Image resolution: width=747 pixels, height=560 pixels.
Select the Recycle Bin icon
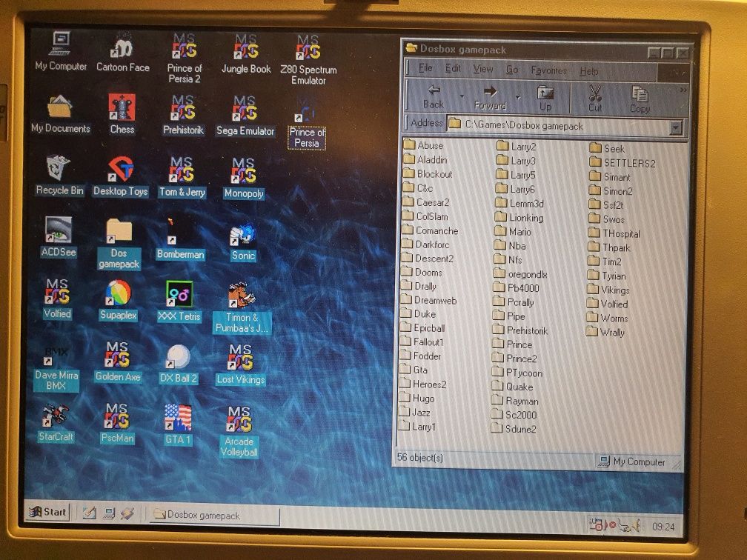pos(59,175)
